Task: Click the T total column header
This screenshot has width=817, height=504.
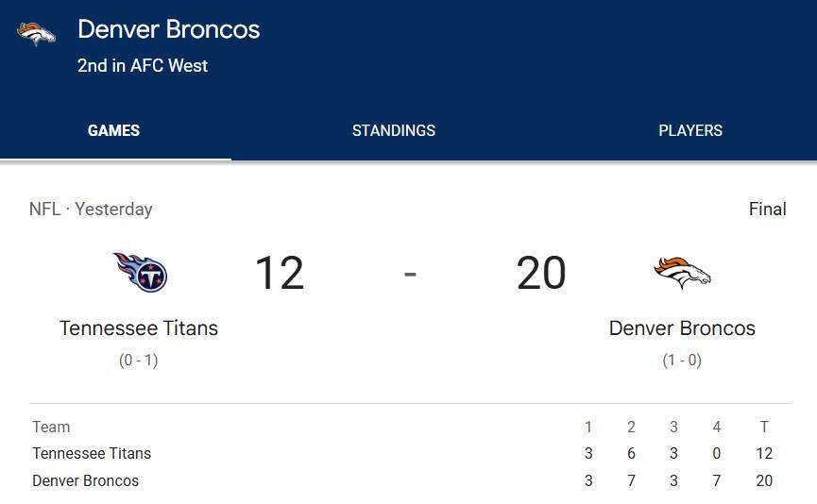Action: (x=764, y=428)
